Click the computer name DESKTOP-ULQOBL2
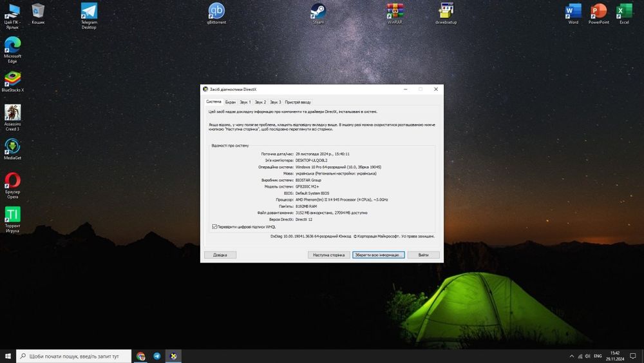Image resolution: width=644 pixels, height=363 pixels. (311, 161)
